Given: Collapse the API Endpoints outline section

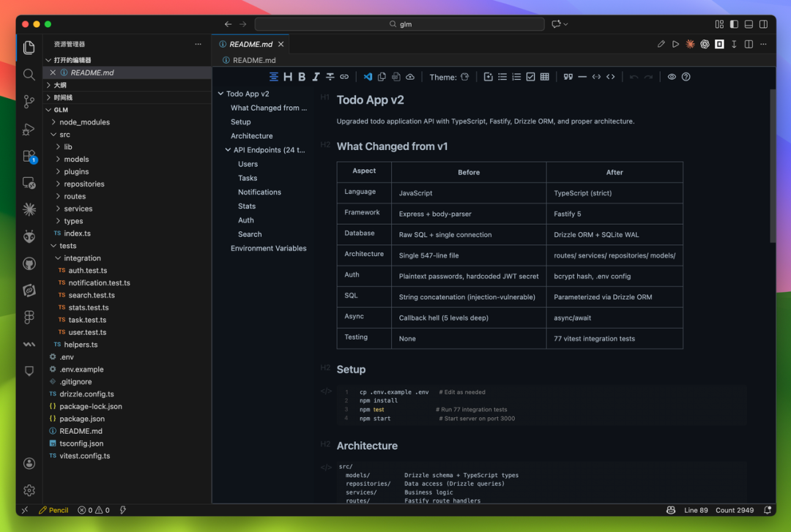Looking at the screenshot, I should [x=228, y=150].
